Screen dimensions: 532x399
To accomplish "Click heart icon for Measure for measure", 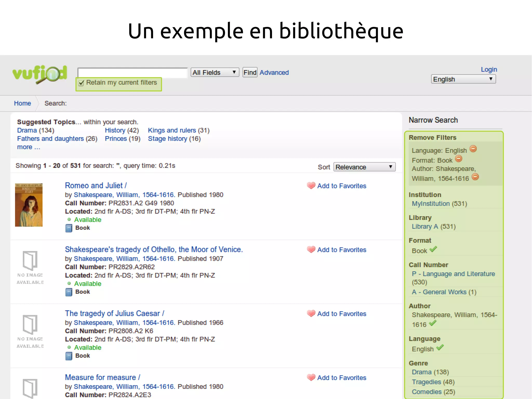I will click(311, 377).
